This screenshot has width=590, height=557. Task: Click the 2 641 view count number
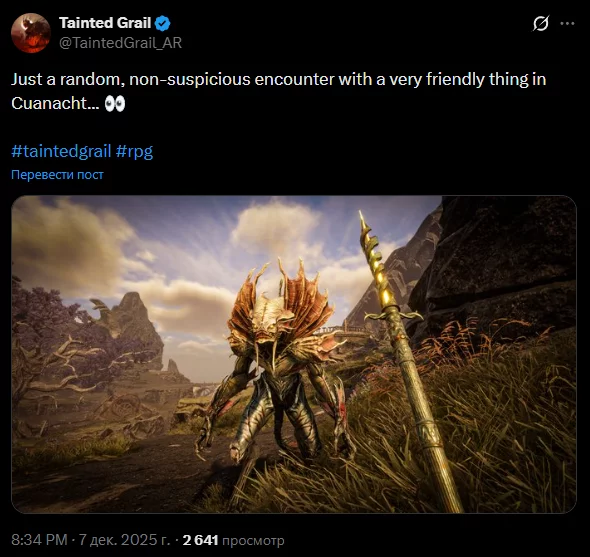coord(201,540)
